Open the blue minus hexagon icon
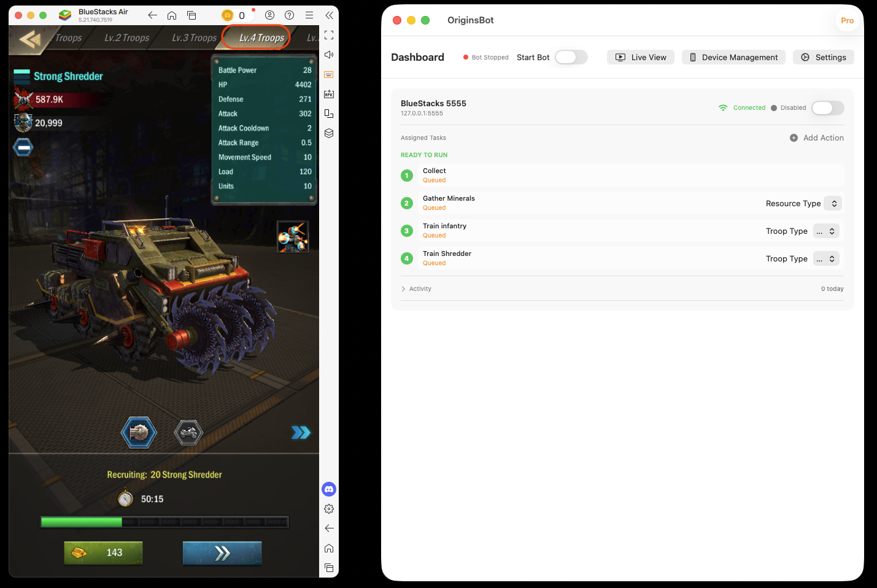Image resolution: width=877 pixels, height=588 pixels. click(x=23, y=147)
